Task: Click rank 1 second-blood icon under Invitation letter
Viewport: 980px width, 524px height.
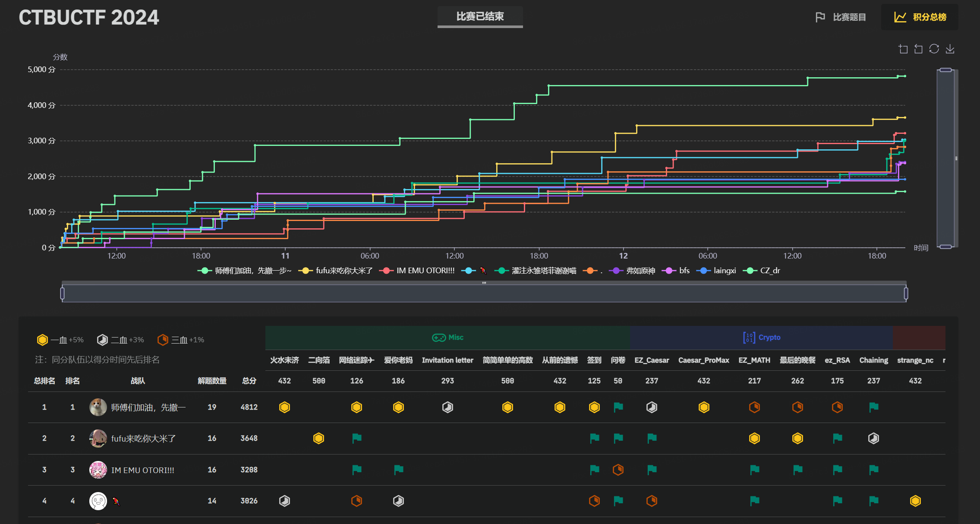Action: point(447,407)
